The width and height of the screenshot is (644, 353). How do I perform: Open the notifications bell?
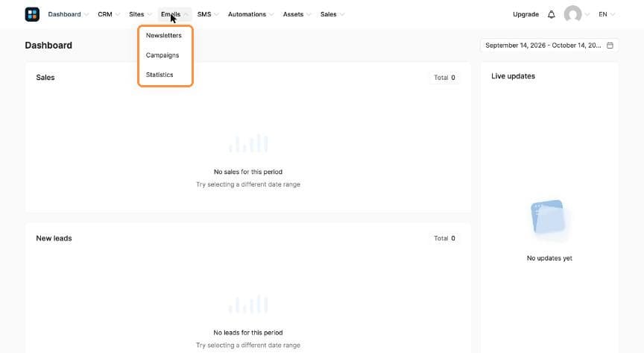(x=551, y=14)
